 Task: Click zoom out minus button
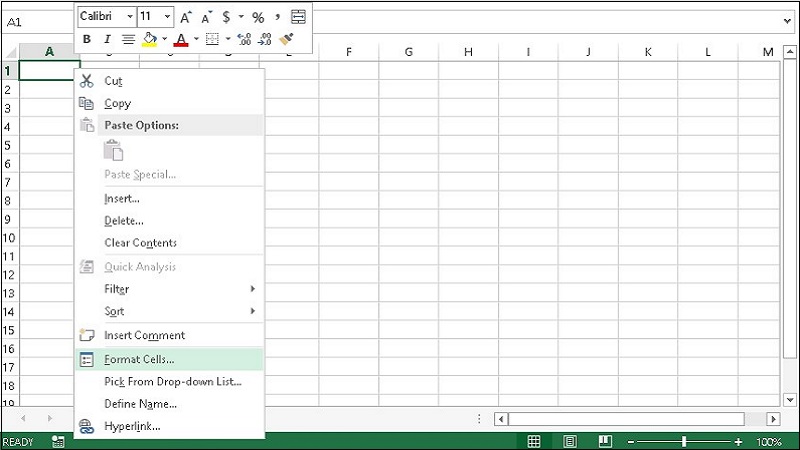click(x=631, y=442)
